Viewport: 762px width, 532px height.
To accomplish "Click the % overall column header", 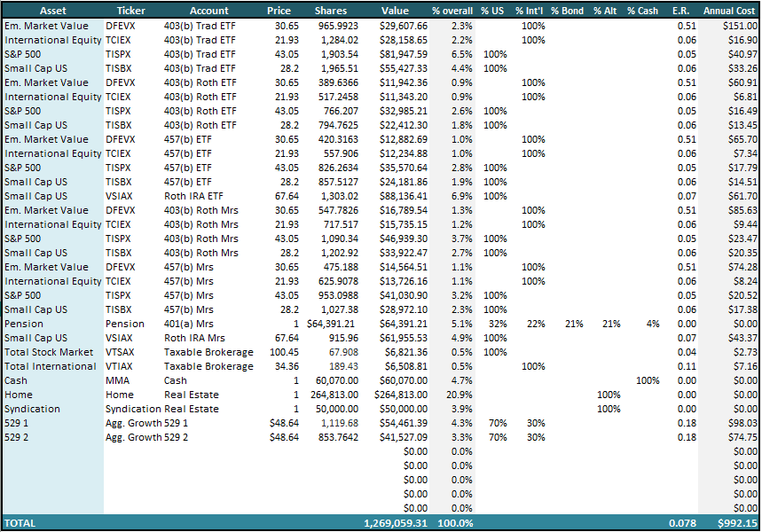I will (x=452, y=11).
